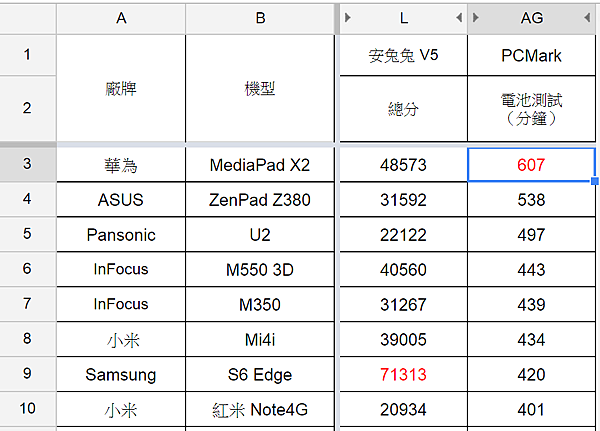Viewport: 600px width, 431px height.
Task: Expand hidden columns left of column AG
Action: pyautogui.click(x=476, y=18)
